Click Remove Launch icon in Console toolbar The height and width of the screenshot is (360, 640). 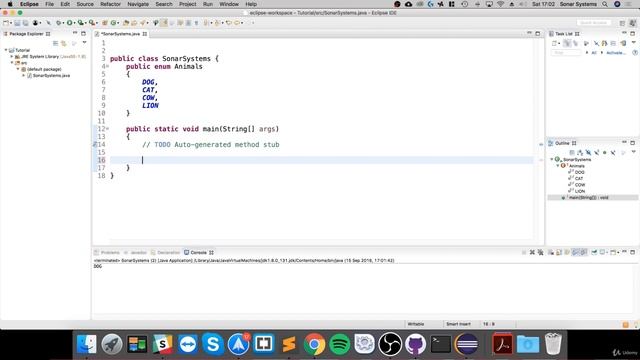pos(532,253)
